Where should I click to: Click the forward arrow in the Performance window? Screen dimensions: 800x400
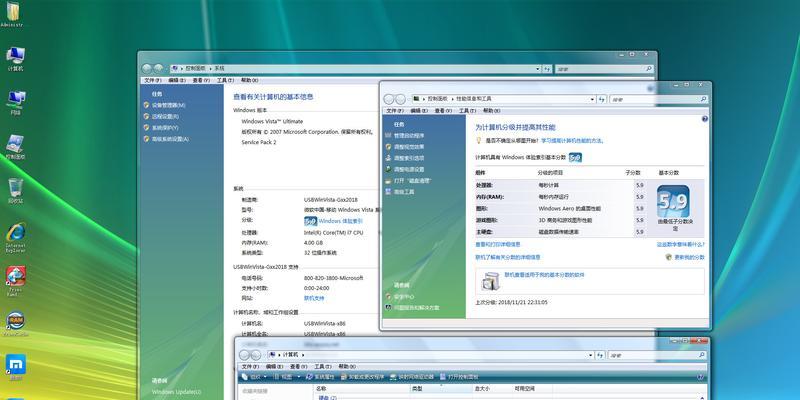pos(401,99)
